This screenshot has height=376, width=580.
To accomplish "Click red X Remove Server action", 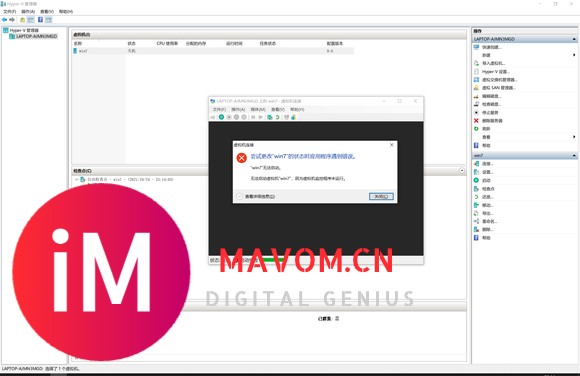I will click(x=476, y=121).
